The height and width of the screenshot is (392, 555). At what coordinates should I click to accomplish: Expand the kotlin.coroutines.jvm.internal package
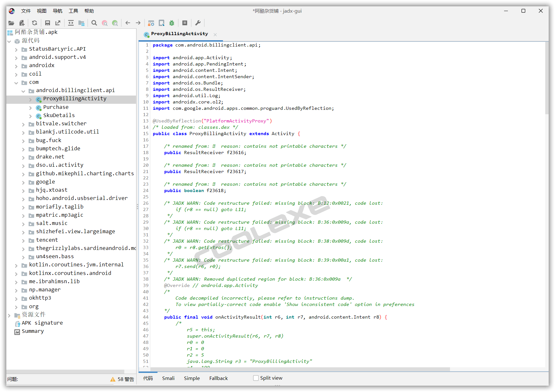point(16,264)
